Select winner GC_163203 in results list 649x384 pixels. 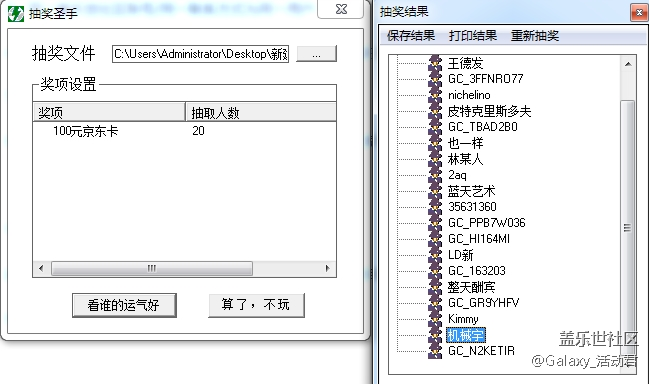pos(477,271)
